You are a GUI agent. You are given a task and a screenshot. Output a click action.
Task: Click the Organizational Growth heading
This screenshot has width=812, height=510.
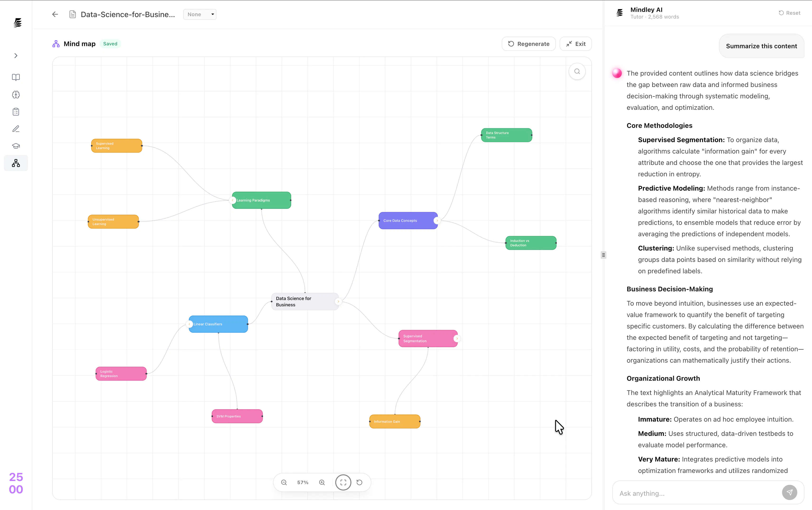pos(663,378)
